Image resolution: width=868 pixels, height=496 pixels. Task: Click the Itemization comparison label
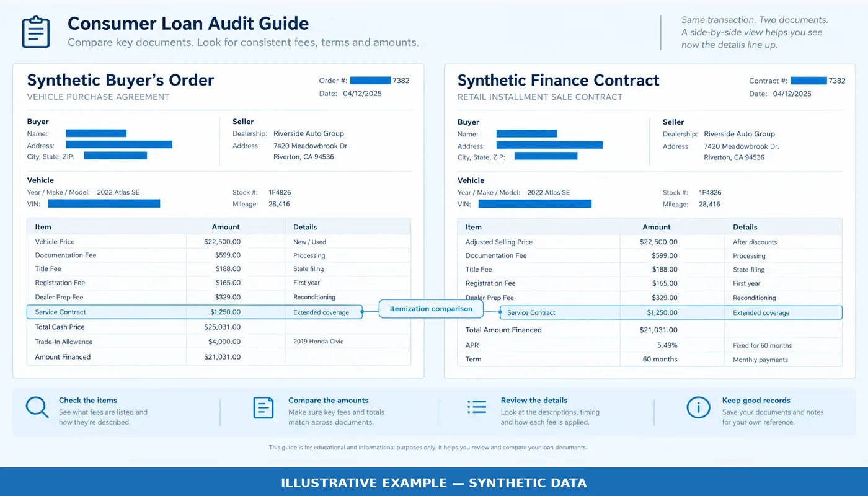tap(431, 309)
